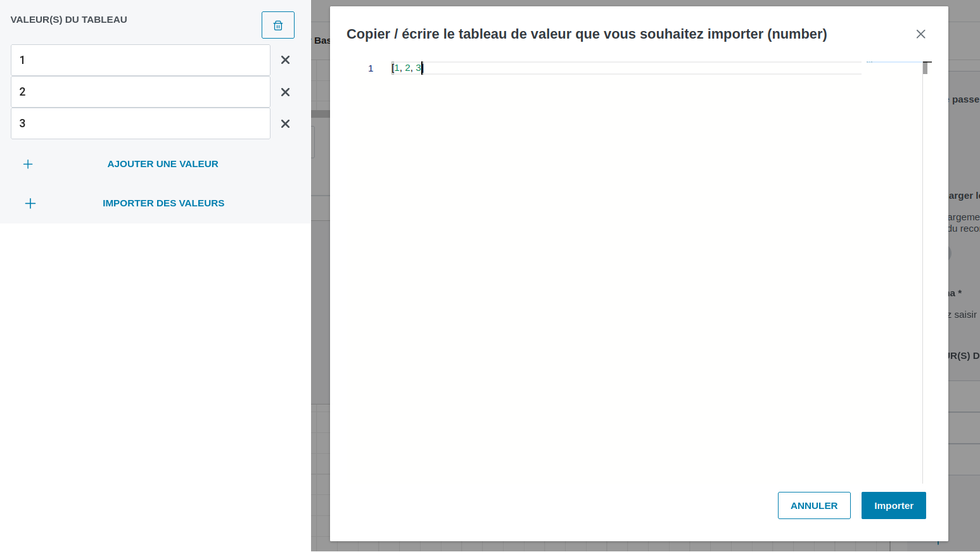Click the editor's vertical scrollbar thumb

tap(925, 68)
